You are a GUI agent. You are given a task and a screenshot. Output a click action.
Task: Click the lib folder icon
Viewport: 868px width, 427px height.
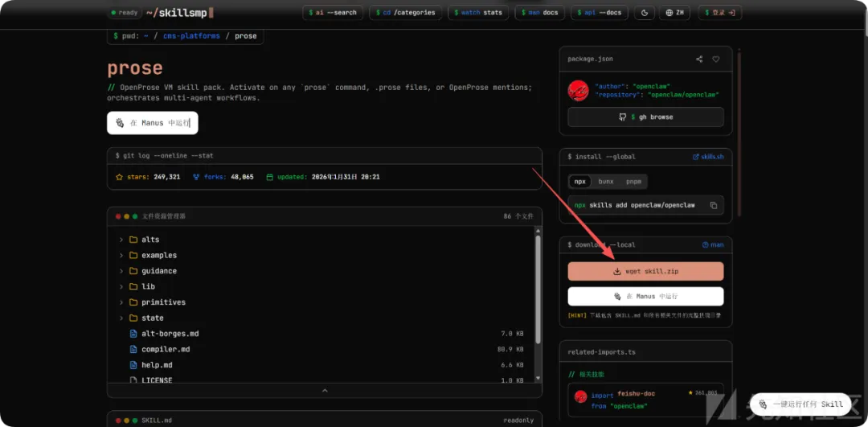pyautogui.click(x=133, y=286)
